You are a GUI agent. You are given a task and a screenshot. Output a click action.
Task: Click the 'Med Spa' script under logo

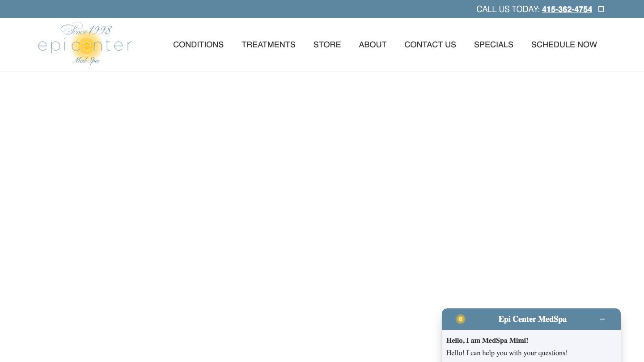pyautogui.click(x=86, y=60)
